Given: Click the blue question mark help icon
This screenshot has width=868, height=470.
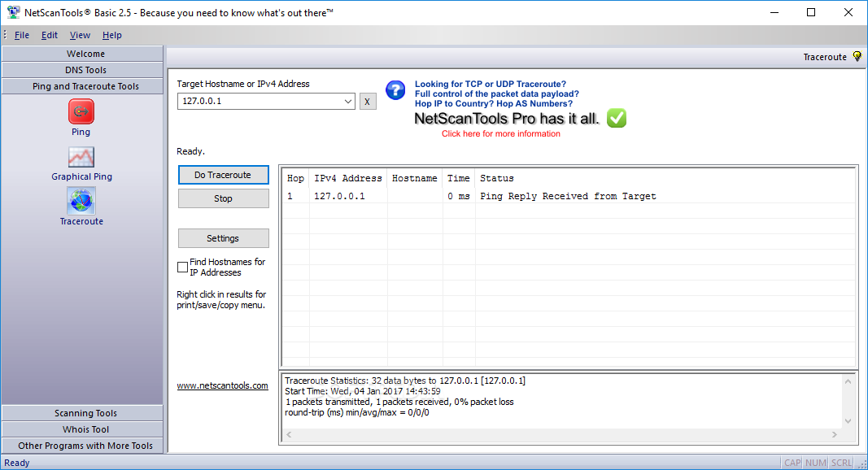Looking at the screenshot, I should [x=395, y=89].
